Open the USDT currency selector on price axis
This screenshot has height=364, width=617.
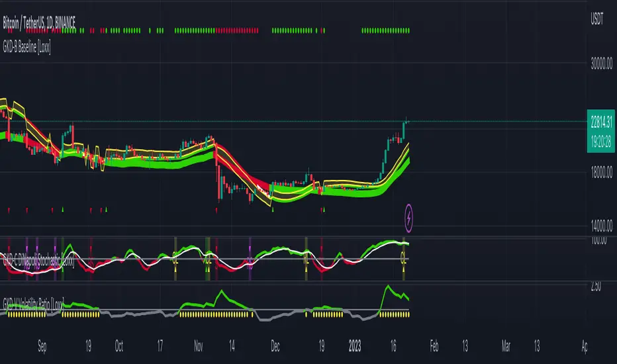596,19
